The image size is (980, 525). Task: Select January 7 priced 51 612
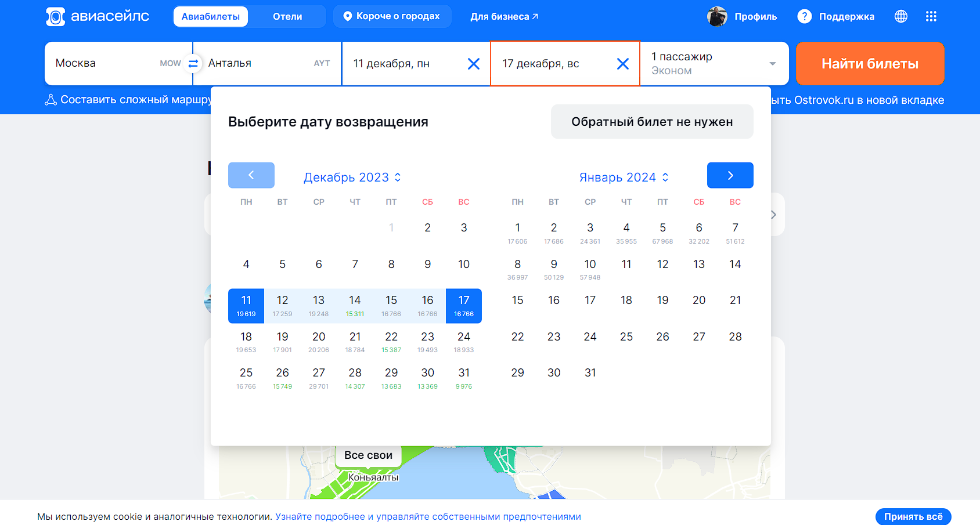[x=735, y=233]
